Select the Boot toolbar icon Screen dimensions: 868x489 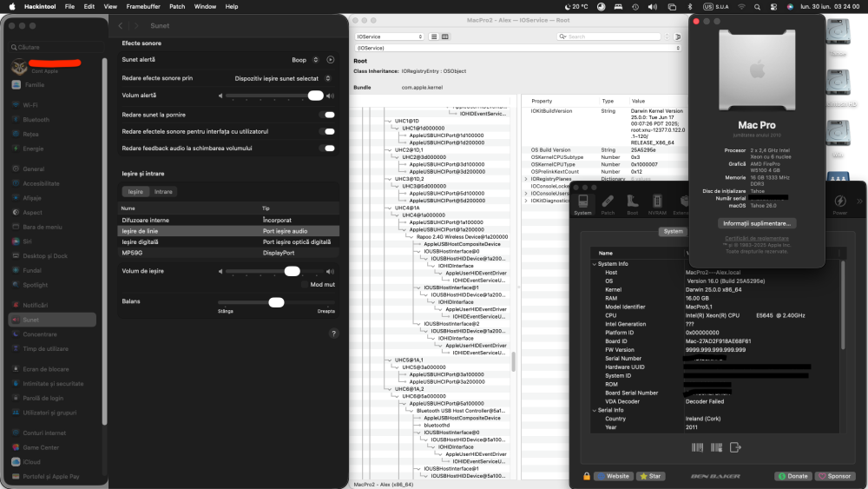(x=632, y=204)
